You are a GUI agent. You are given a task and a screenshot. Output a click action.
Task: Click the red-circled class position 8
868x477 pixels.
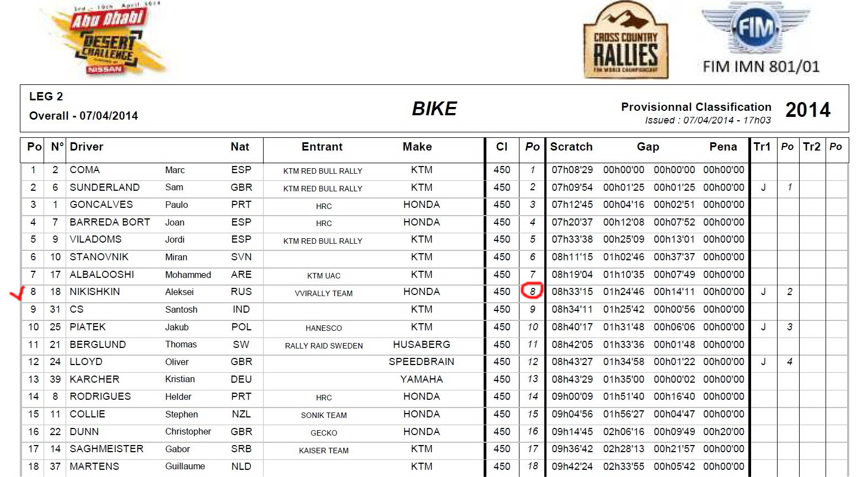point(532,291)
